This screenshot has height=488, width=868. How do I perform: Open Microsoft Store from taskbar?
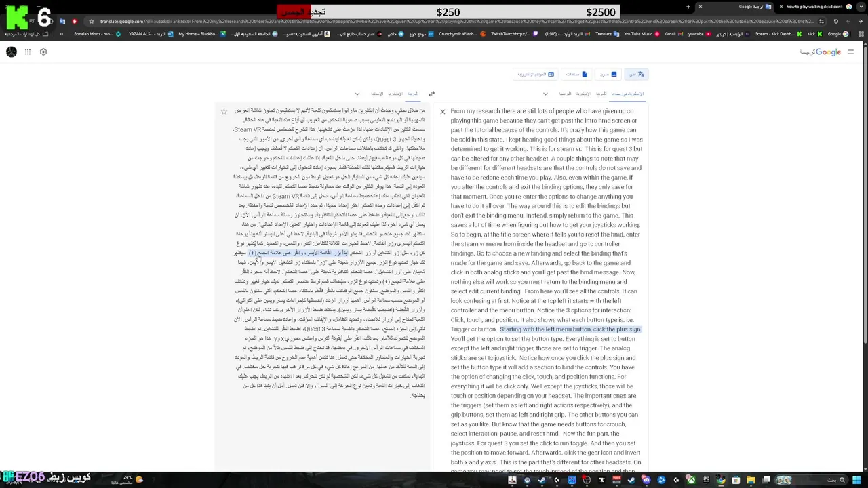[x=736, y=480]
